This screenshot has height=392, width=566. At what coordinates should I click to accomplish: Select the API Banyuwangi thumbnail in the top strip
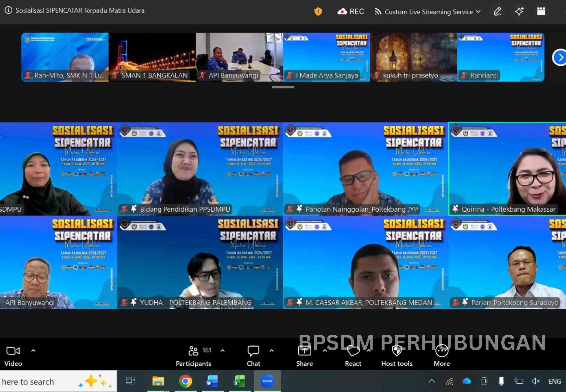tap(239, 57)
